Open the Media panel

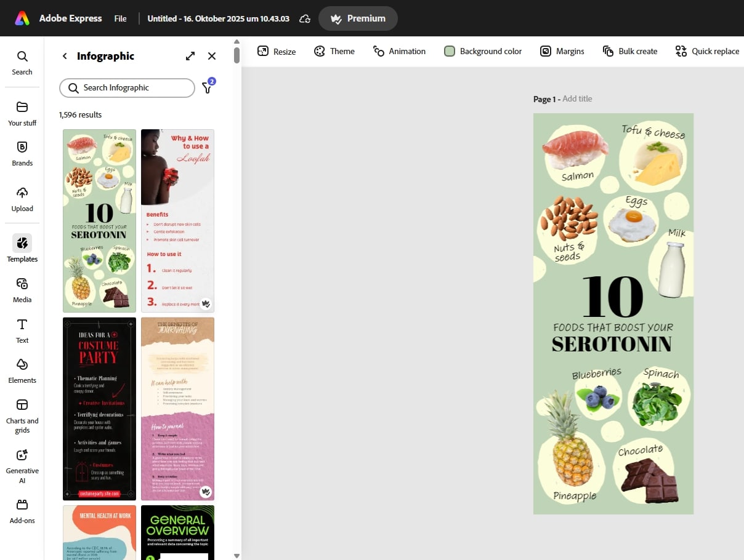(x=22, y=290)
